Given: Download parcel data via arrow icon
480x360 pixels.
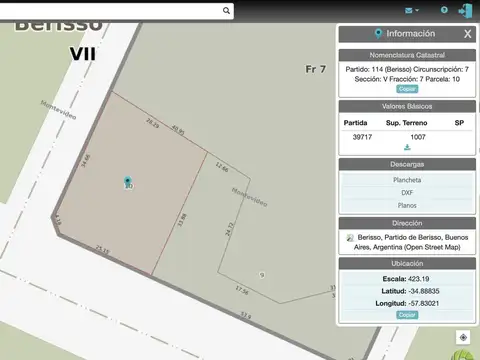Looking at the screenshot, I should [407, 147].
